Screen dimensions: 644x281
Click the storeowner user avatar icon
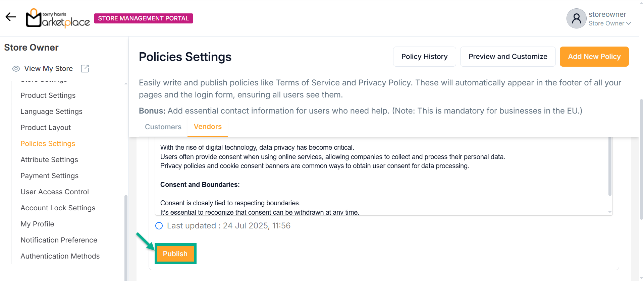coord(576,18)
